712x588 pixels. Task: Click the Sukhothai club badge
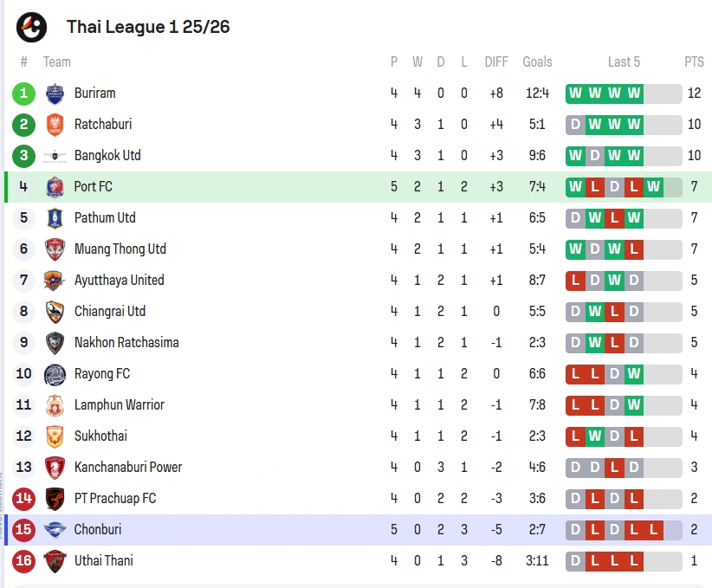pyautogui.click(x=55, y=436)
